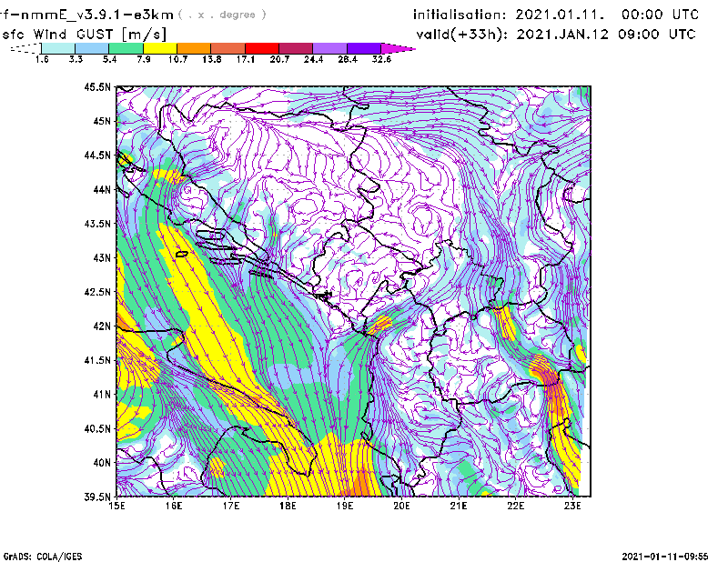
Task: Click the green legend color swatch
Action: pyautogui.click(x=126, y=48)
